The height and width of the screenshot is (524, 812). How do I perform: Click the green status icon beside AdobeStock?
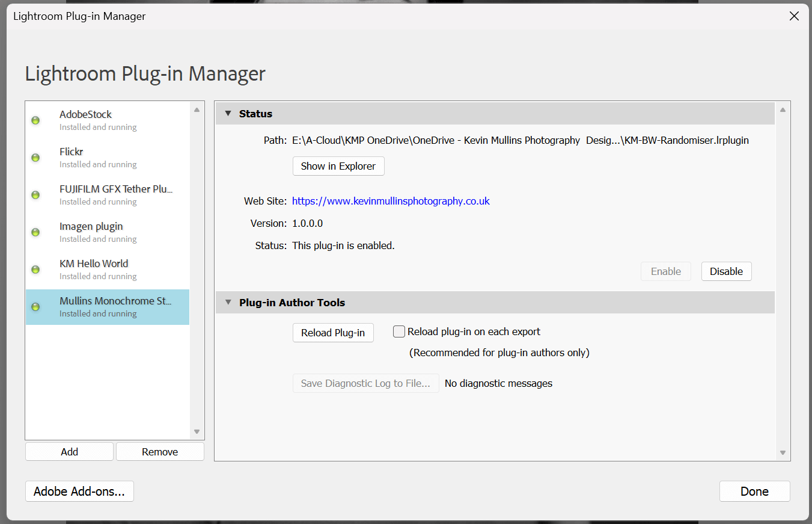pyautogui.click(x=35, y=120)
